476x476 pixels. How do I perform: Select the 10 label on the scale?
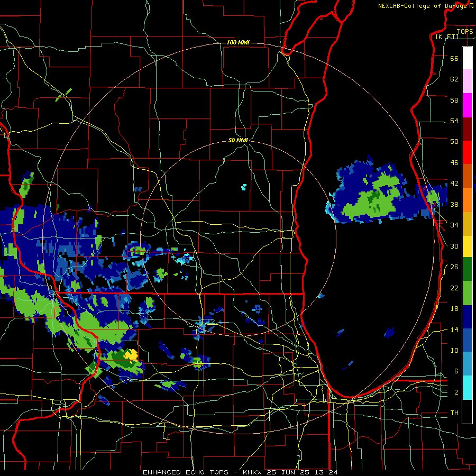click(454, 350)
